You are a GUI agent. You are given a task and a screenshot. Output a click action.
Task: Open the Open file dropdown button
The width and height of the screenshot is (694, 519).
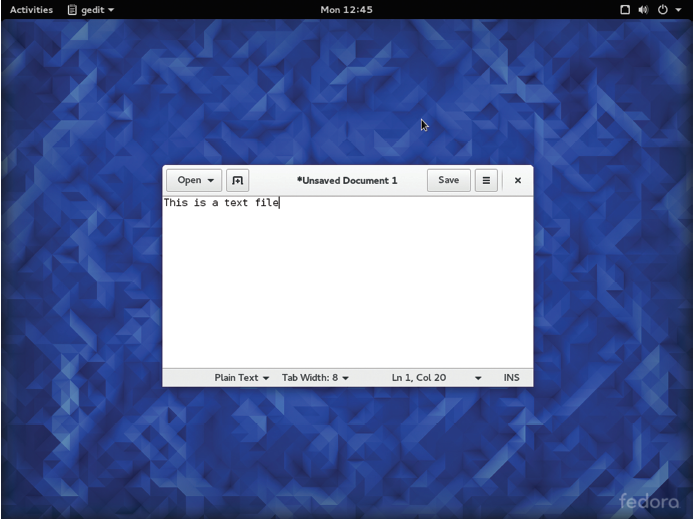[x=194, y=180]
